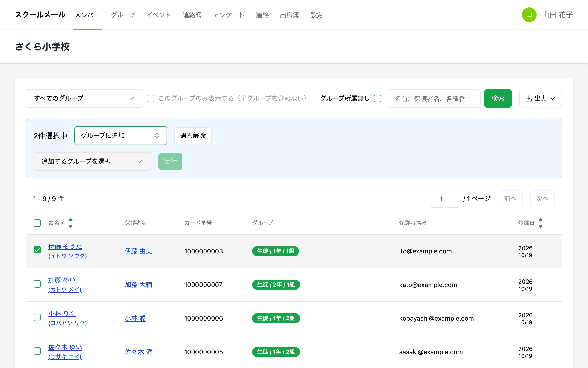The image size is (588, 368).
Task: Switch to the メンバー tab
Action: (87, 15)
